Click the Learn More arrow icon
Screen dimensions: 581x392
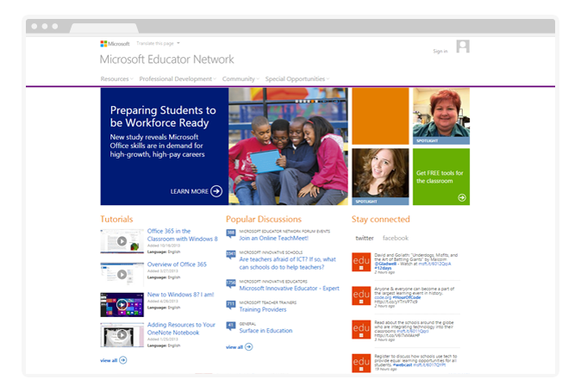tap(216, 191)
